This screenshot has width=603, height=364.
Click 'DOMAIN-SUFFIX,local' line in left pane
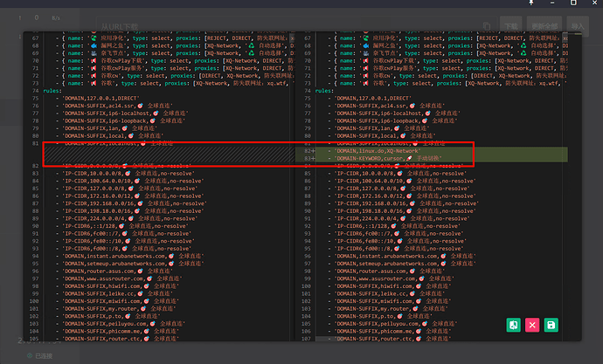coord(113,135)
